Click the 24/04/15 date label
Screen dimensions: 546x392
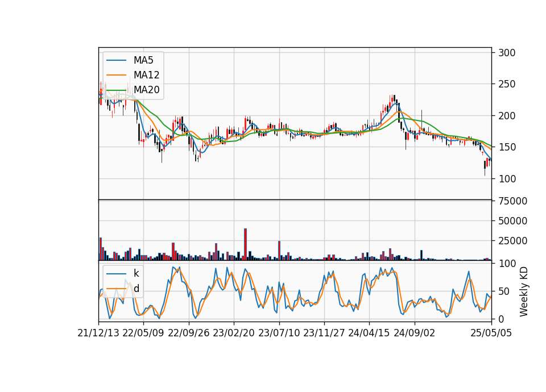point(369,333)
